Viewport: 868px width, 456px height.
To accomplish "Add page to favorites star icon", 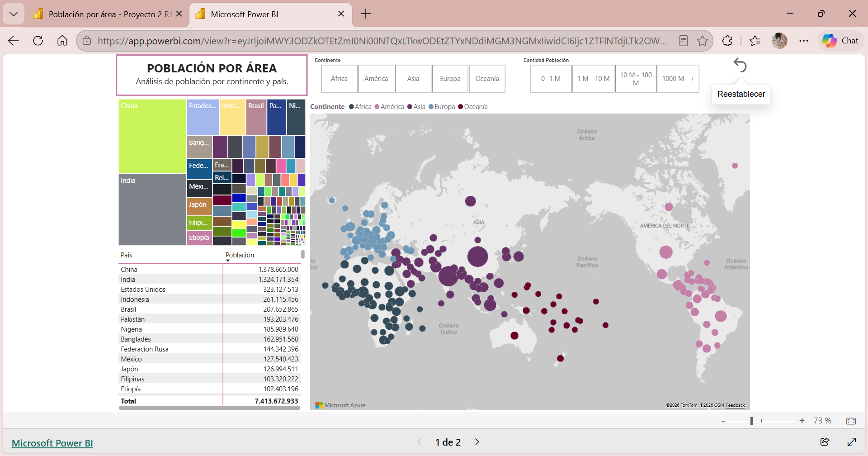I will (702, 41).
